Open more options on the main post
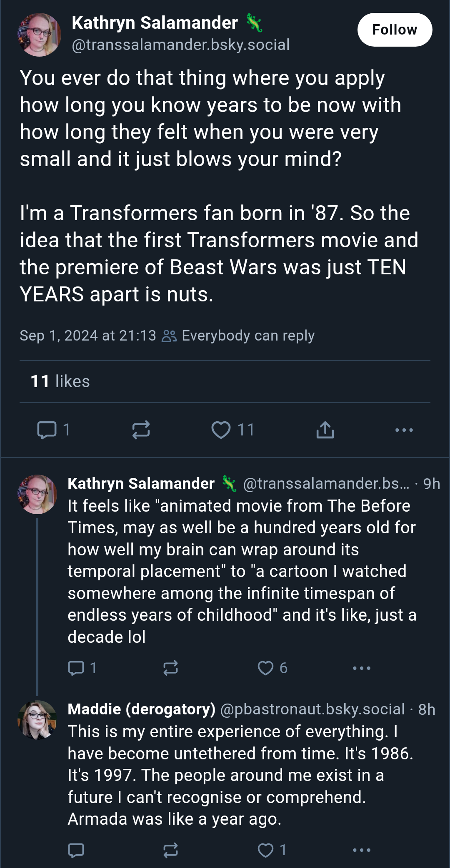Screen dimensions: 450x868 coord(404,430)
